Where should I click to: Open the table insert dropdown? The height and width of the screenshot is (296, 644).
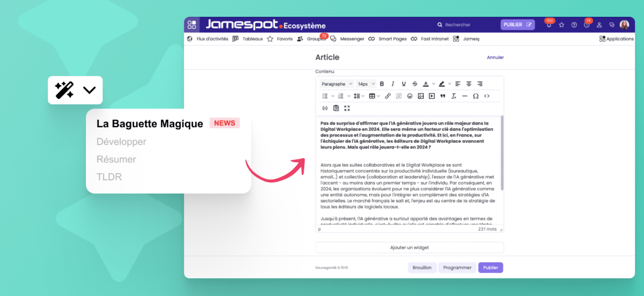pyautogui.click(x=374, y=96)
